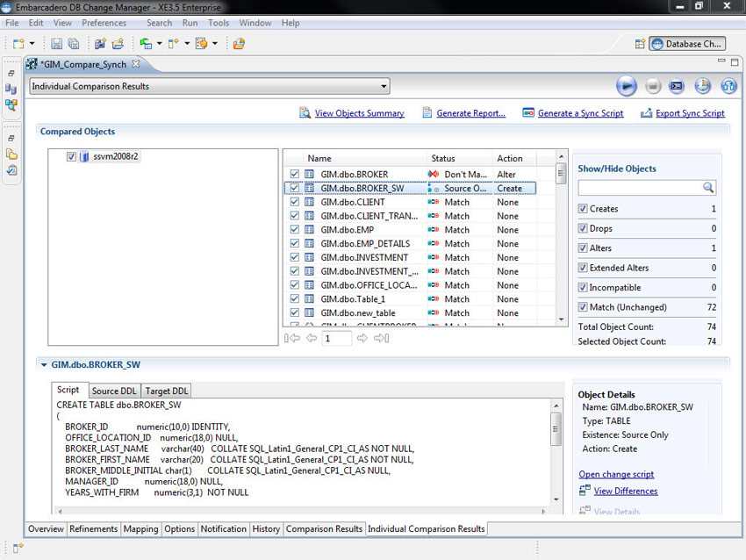The width and height of the screenshot is (746, 560).
Task: Click View Objects Summary link
Action: (359, 113)
